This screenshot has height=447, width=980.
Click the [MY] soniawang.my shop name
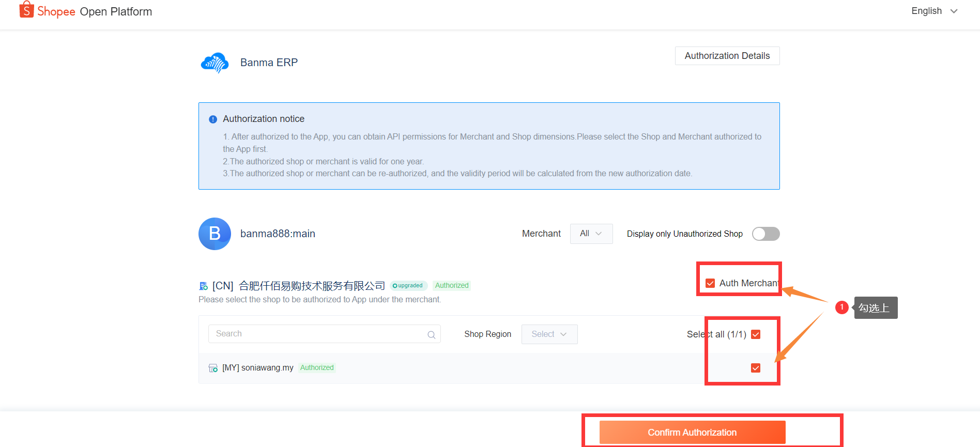click(x=258, y=368)
